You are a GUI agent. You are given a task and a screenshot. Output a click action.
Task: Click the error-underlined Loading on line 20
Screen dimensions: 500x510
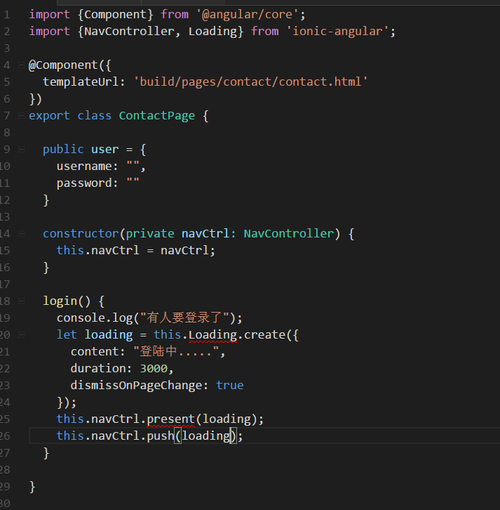213,335
